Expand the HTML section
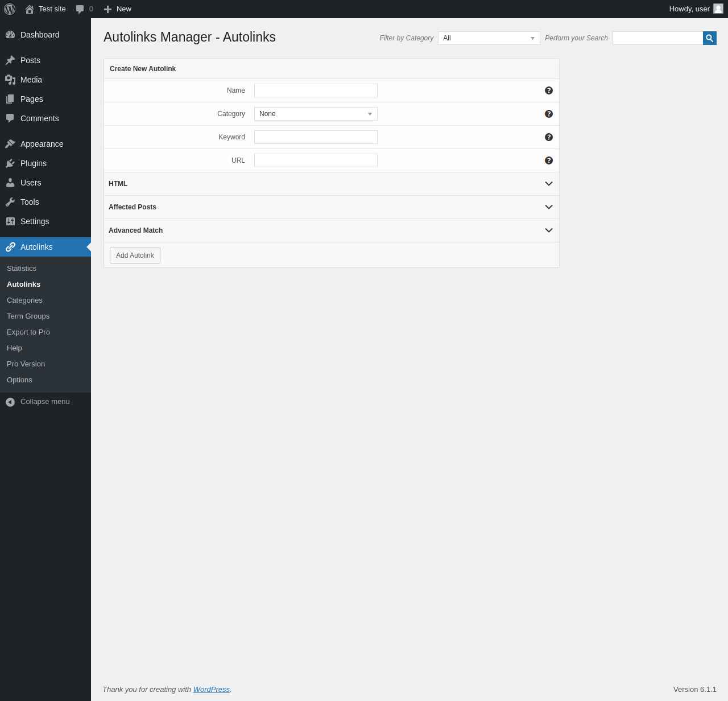Image resolution: width=728 pixels, height=701 pixels. 332,184
